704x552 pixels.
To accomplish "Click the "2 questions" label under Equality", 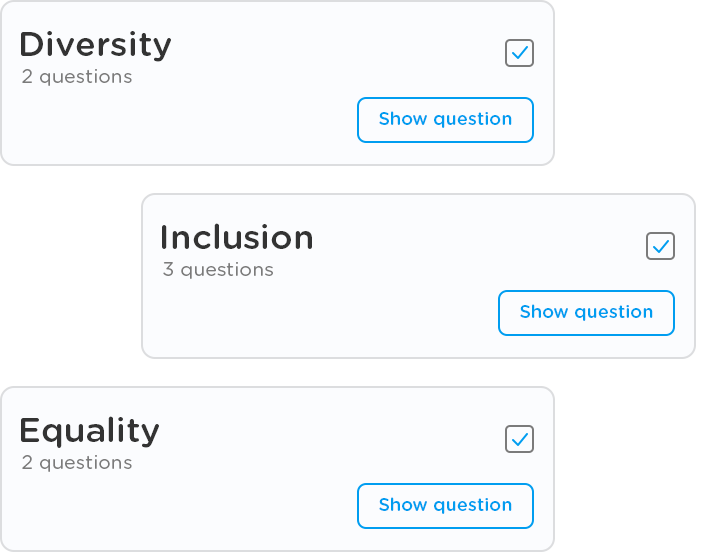I will point(77,463).
